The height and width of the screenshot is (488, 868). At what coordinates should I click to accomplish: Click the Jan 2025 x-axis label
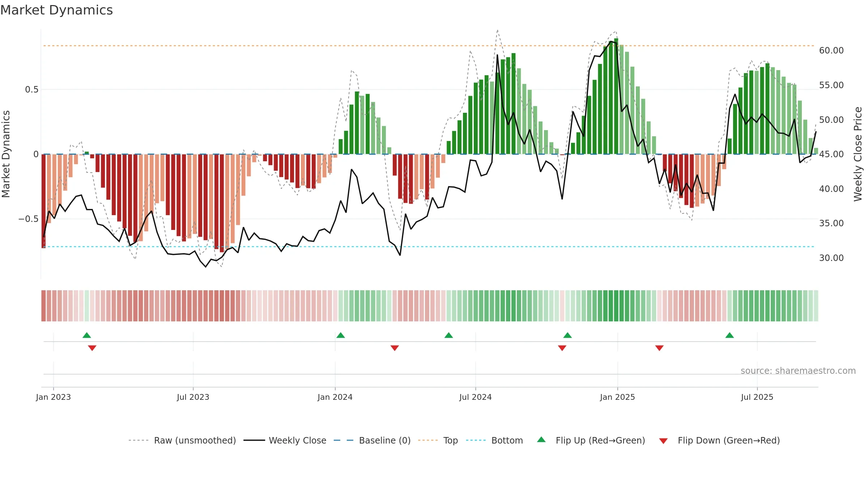coord(618,397)
